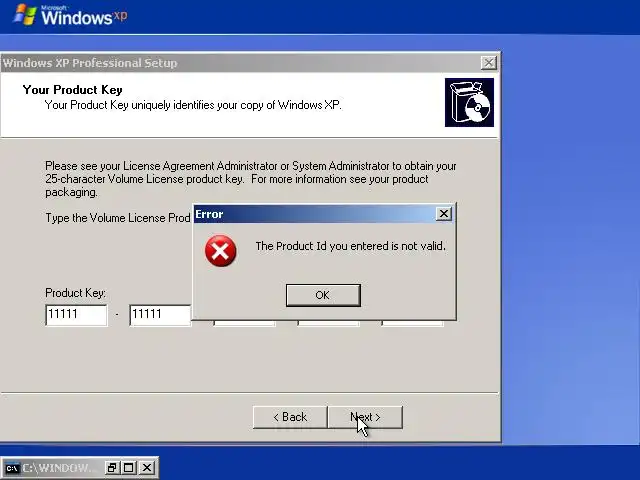Screen dimensions: 640x480
Task: Close the minimized command prompt window
Action: [147, 468]
